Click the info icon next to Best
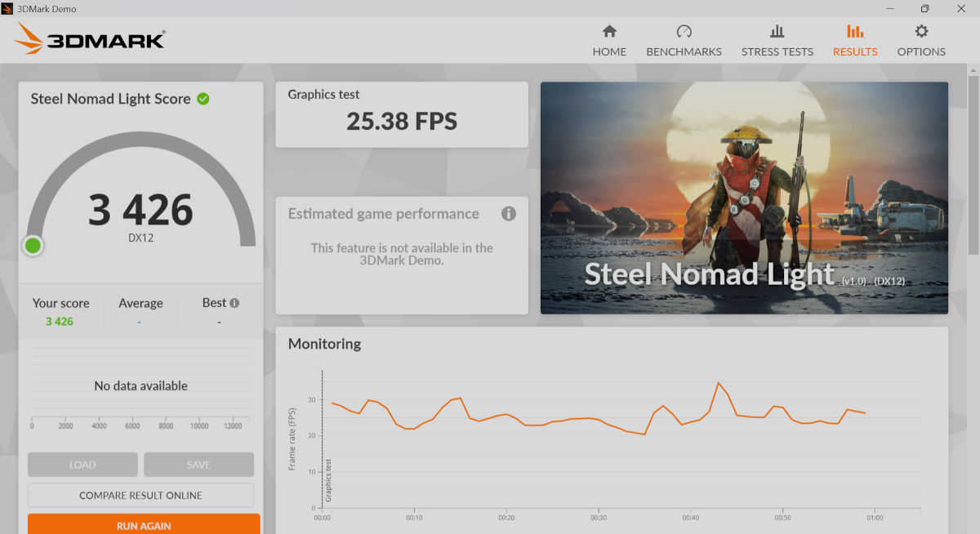The width and height of the screenshot is (980, 534). pos(234,303)
